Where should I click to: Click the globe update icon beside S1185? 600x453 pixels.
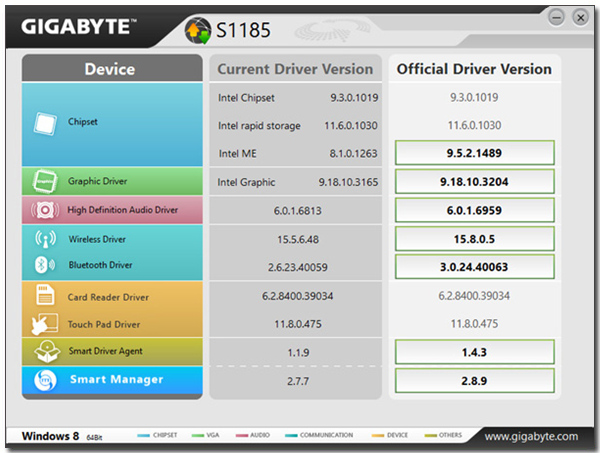tap(197, 31)
